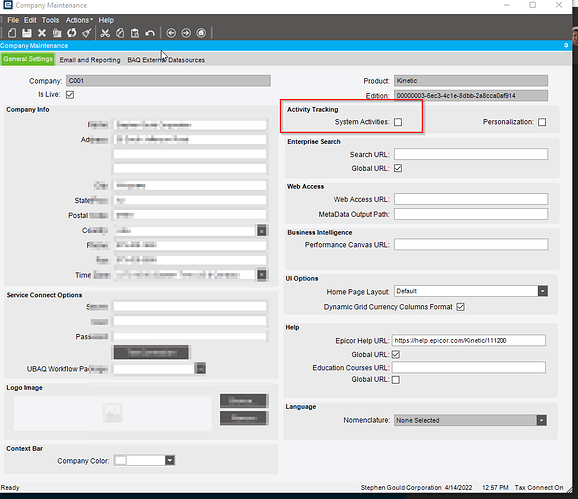Screen dimensions: 578x499
Task: Open the Actions menu
Action: coord(79,20)
